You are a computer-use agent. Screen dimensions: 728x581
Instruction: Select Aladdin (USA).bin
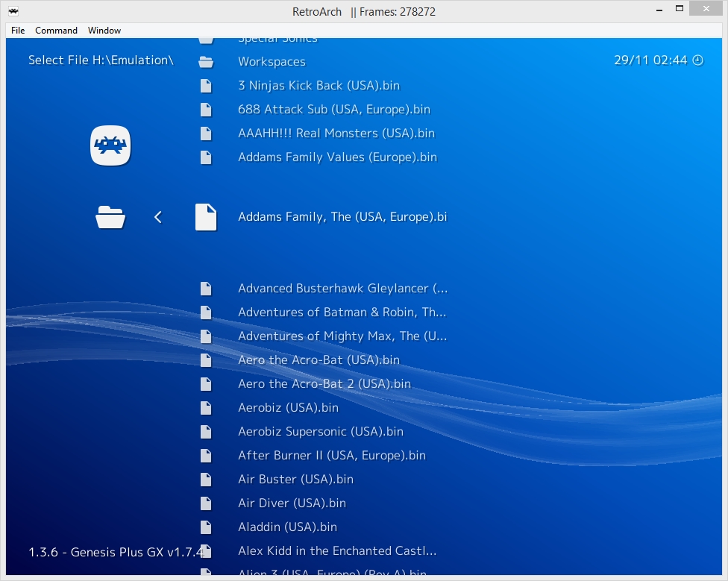click(287, 527)
